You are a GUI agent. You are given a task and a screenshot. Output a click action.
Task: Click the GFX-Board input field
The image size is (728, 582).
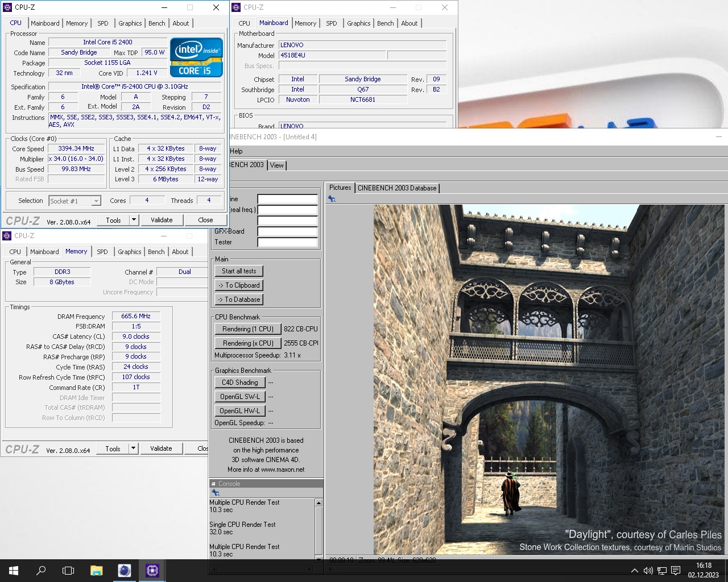[x=287, y=231]
